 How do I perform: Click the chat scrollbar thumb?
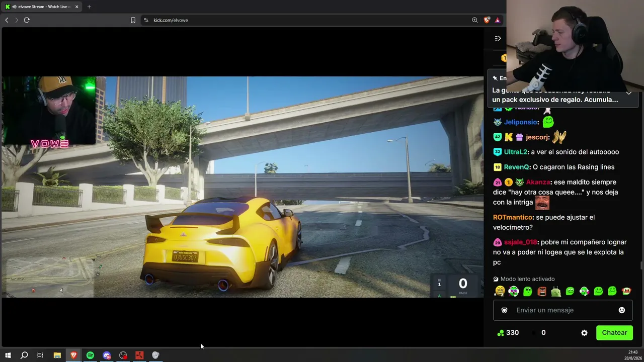(x=641, y=265)
